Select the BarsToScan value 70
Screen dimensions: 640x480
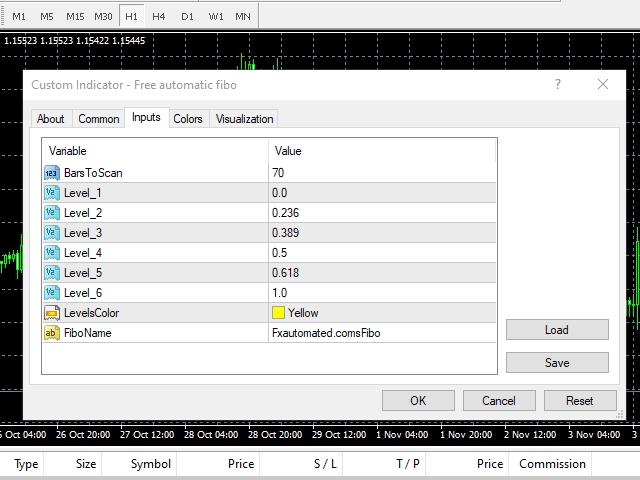click(278, 173)
